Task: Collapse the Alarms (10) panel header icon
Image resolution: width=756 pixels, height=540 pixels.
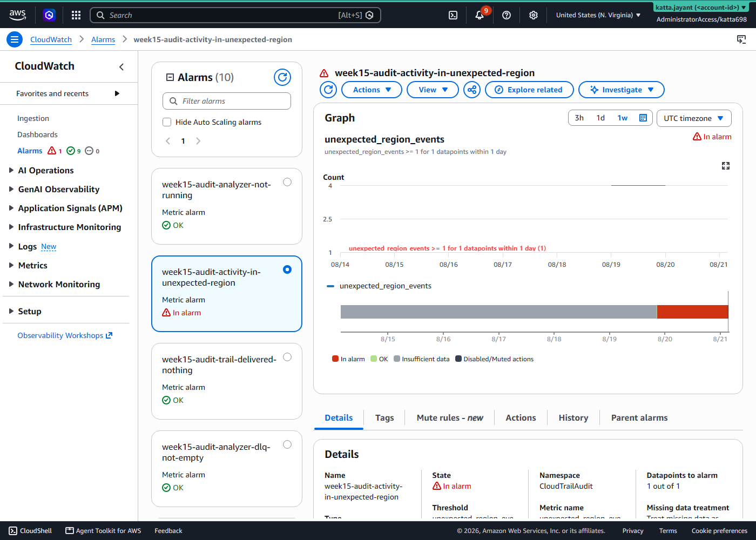Action: coord(170,77)
